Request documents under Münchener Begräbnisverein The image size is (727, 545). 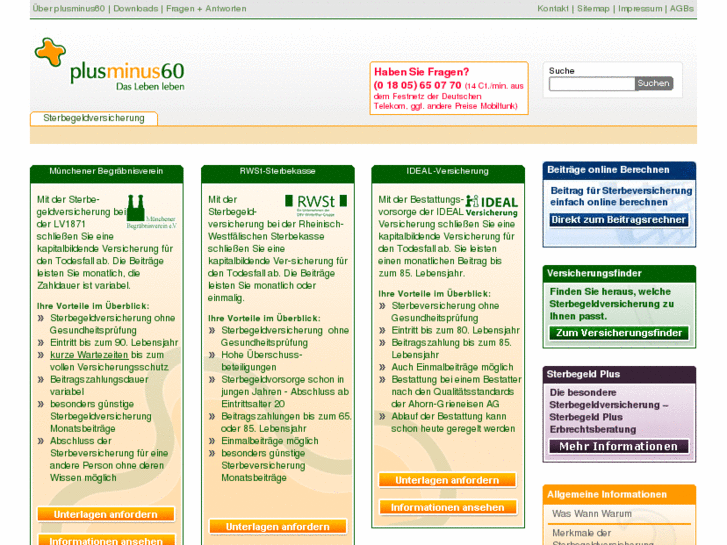coord(106,514)
